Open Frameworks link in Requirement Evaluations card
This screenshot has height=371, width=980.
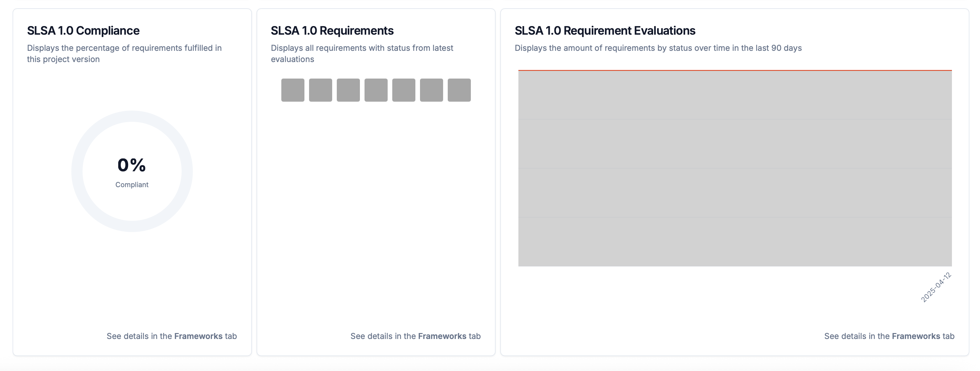pyautogui.click(x=916, y=336)
